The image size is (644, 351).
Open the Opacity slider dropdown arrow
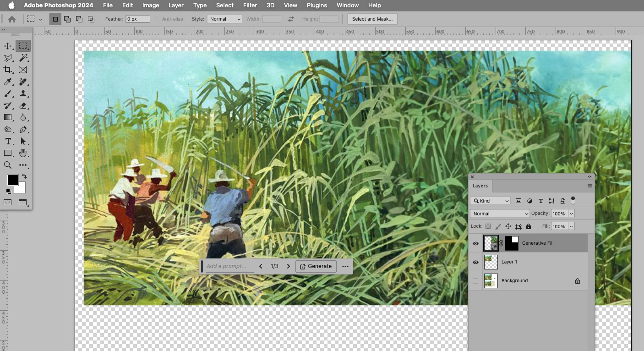click(x=571, y=214)
